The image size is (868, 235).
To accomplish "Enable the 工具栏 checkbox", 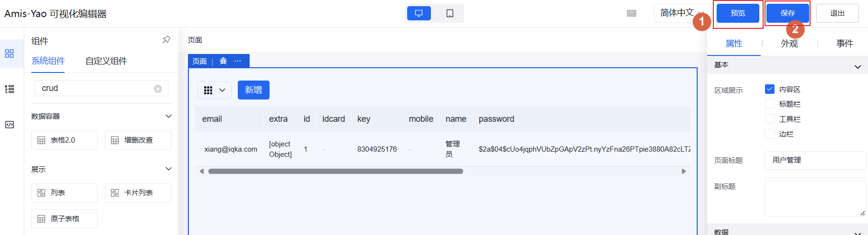I will tap(770, 119).
